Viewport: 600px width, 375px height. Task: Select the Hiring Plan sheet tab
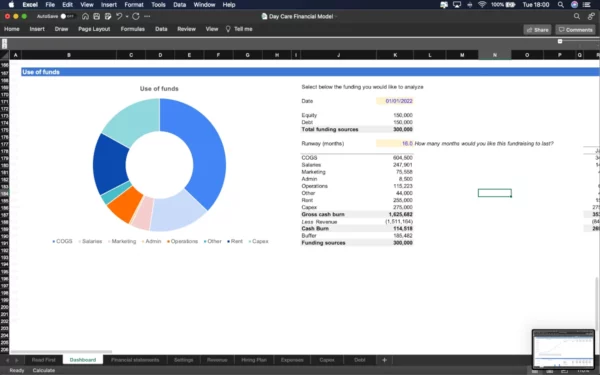[x=254, y=360]
